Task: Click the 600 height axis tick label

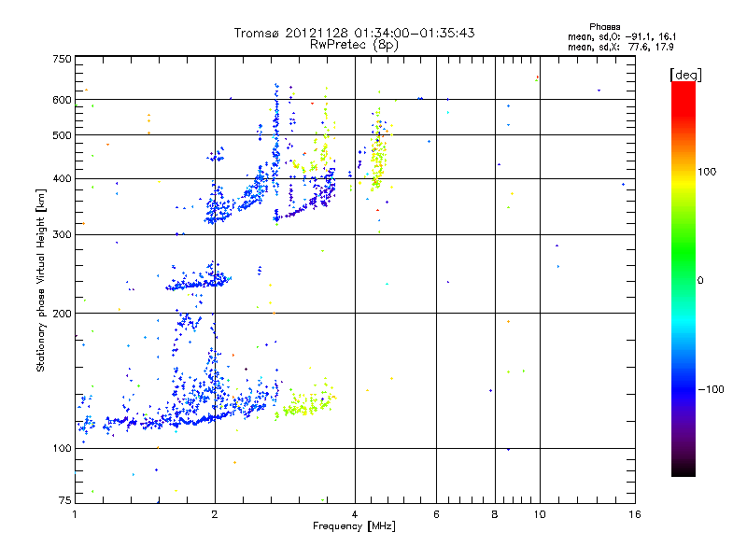Action: point(62,100)
